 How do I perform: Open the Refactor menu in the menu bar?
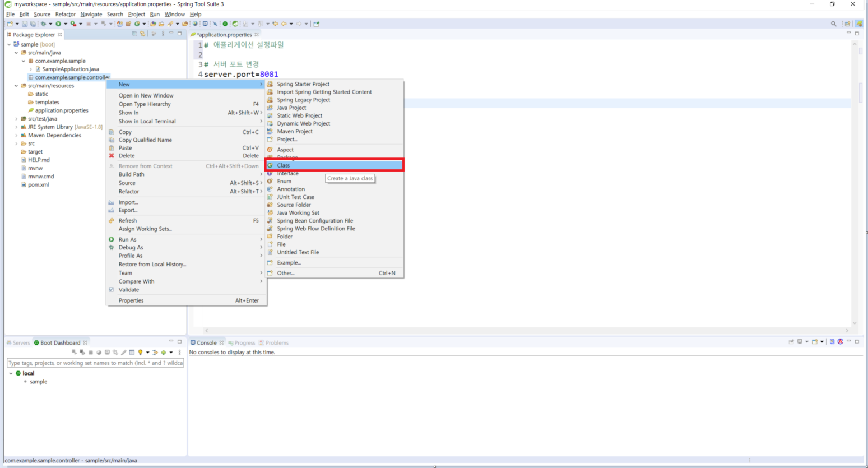click(65, 14)
